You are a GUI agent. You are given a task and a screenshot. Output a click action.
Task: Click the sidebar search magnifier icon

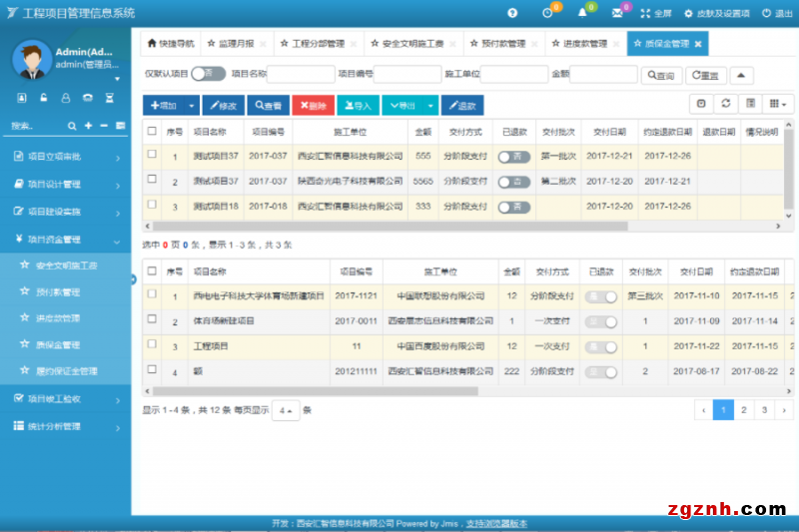coord(72,126)
